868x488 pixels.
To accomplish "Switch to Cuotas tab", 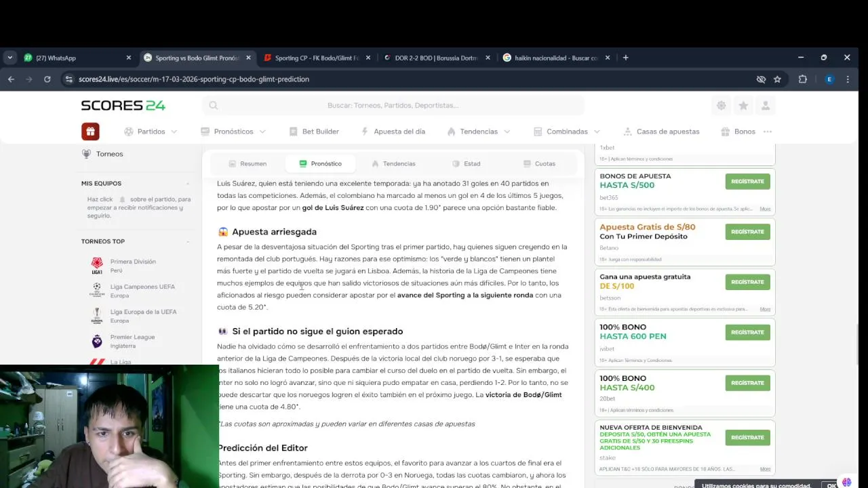I will coord(539,164).
